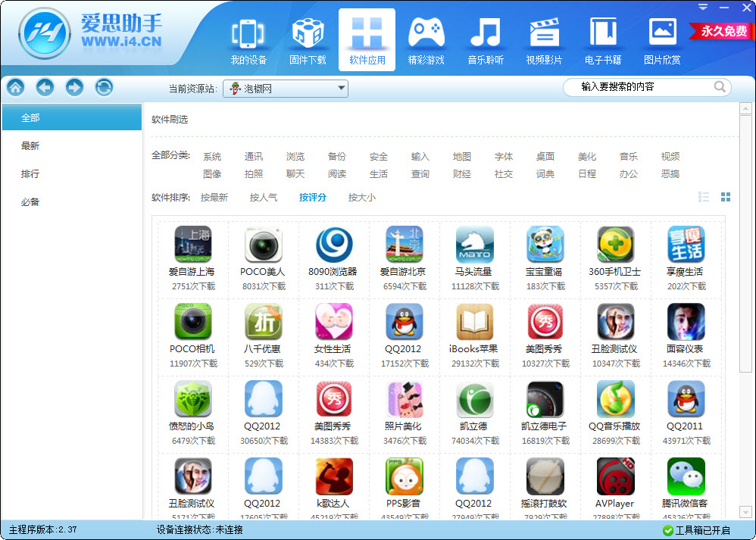Filter by 浏览 category
The height and width of the screenshot is (540, 756).
295,157
